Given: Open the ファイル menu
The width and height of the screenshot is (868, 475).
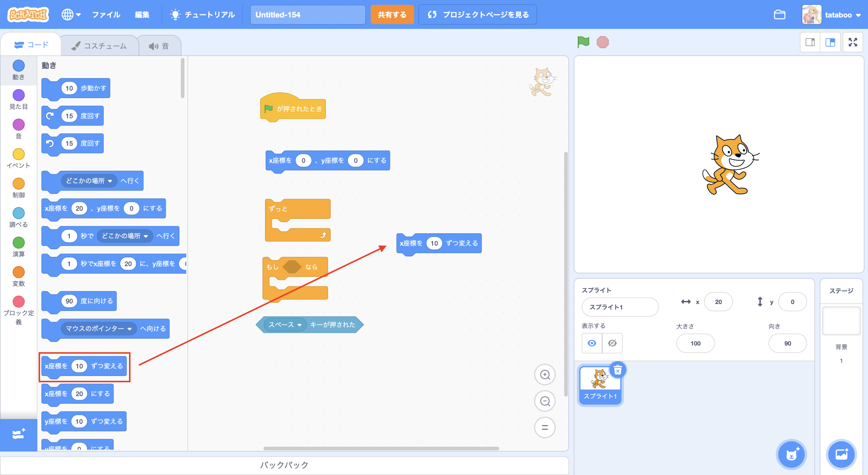Looking at the screenshot, I should point(106,14).
